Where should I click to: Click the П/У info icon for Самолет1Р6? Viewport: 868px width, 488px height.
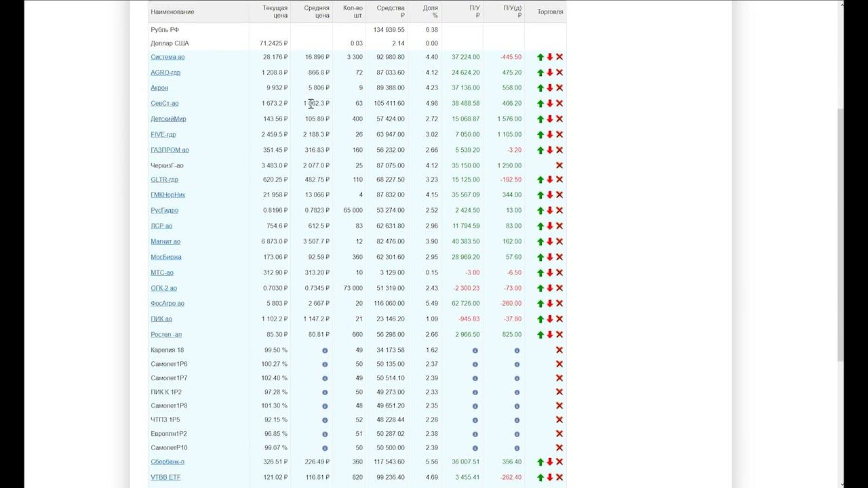click(475, 365)
